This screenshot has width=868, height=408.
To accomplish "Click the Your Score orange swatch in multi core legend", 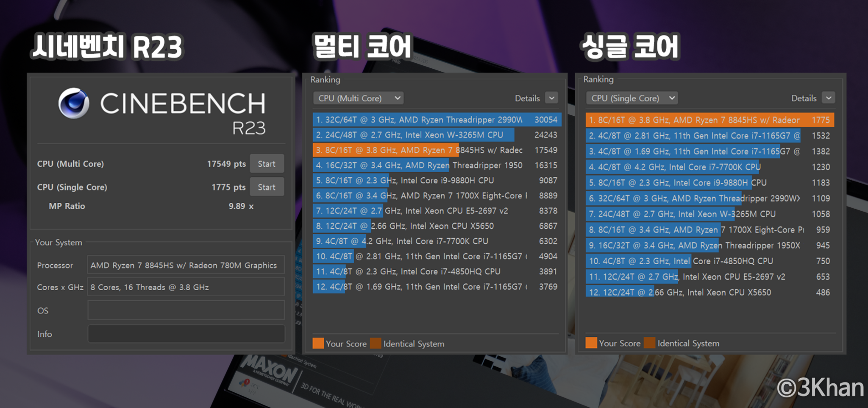I will tap(318, 343).
